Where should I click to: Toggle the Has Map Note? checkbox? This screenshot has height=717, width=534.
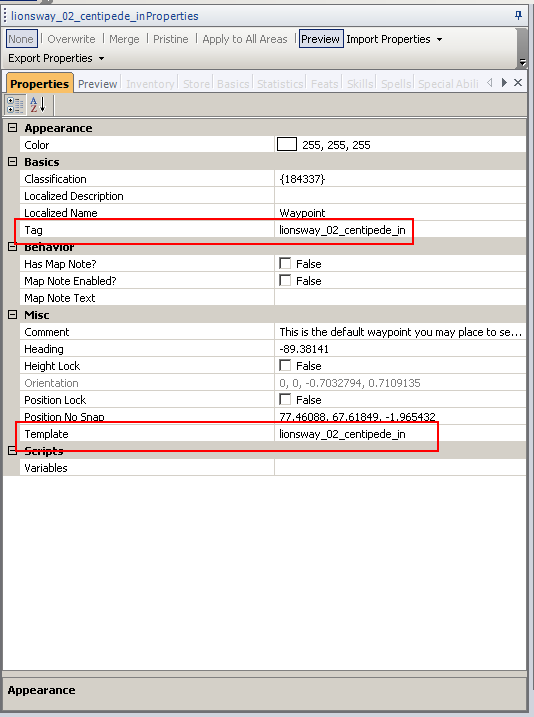pyautogui.click(x=285, y=263)
